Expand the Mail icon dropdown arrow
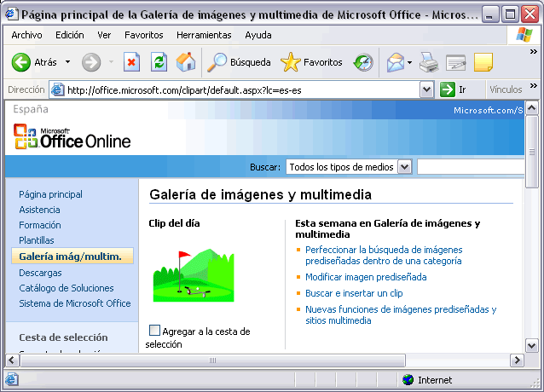Image resolution: width=544 pixels, height=392 pixels. 410,62
